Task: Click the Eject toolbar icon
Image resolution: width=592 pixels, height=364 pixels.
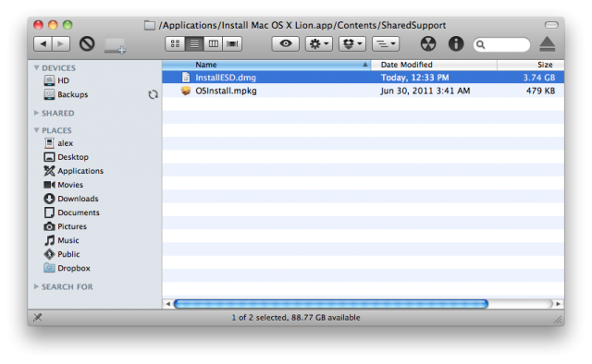Action: [x=547, y=44]
